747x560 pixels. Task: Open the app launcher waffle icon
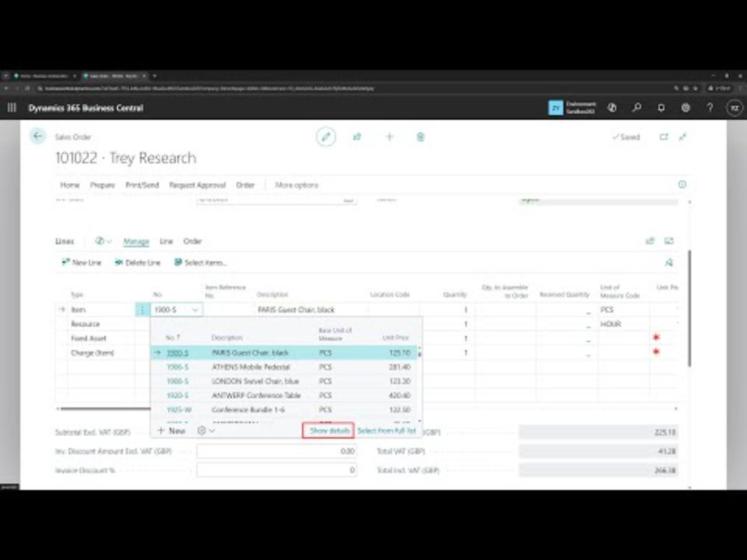point(11,108)
